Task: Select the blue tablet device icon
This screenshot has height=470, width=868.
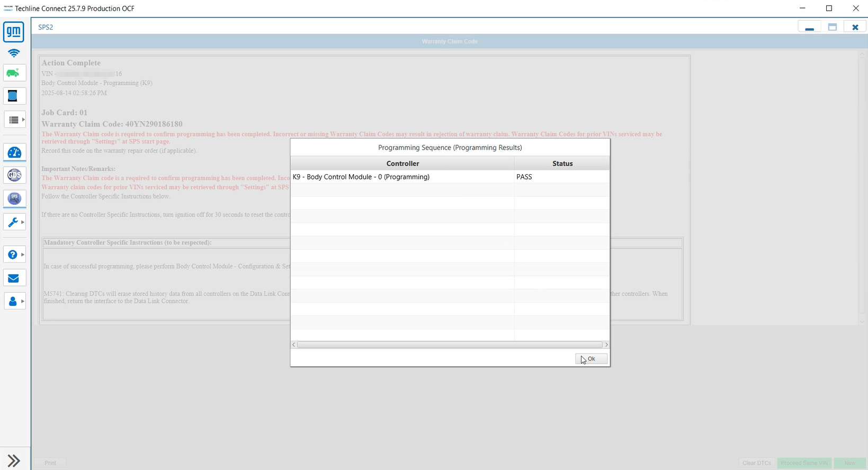Action: point(14,96)
